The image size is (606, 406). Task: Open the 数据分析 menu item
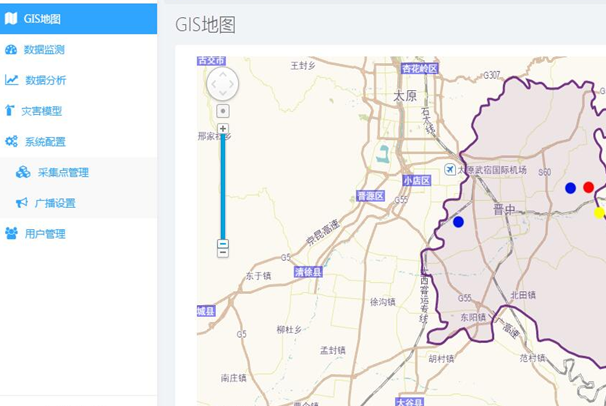(x=45, y=81)
